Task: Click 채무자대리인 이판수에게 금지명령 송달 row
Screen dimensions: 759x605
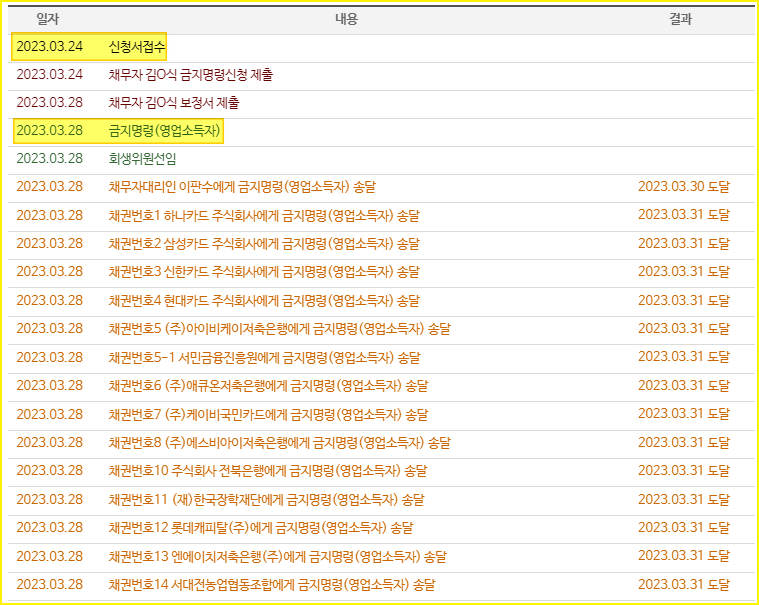Action: [381, 187]
